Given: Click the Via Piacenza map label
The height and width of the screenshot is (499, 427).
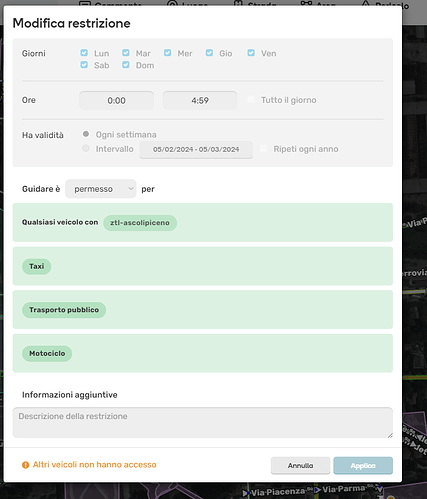Looking at the screenshot, I should (x=278, y=492).
